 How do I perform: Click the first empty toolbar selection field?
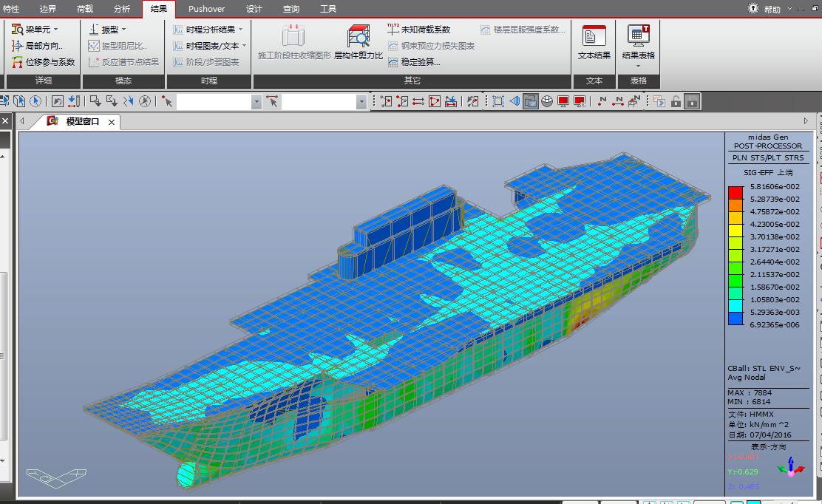pos(213,101)
